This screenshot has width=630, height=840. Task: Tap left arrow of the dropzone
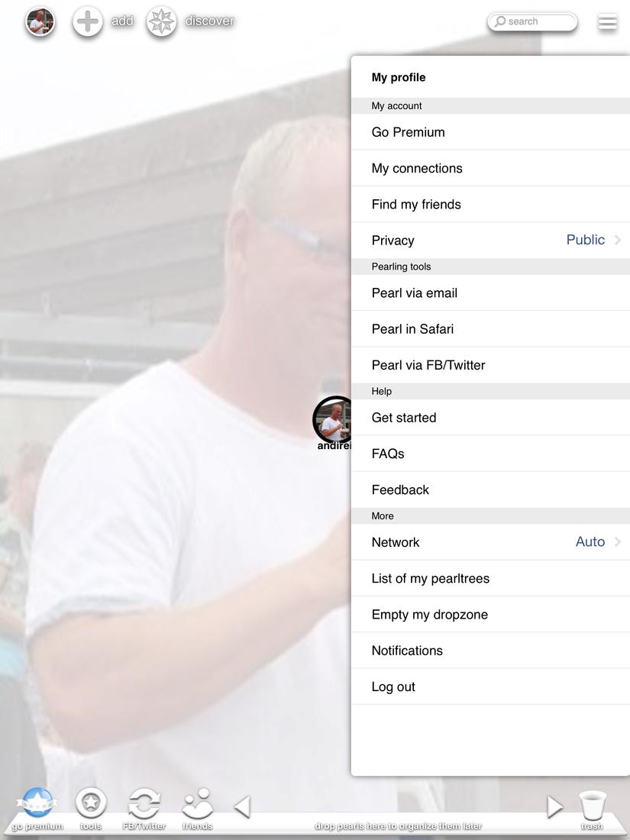[242, 807]
